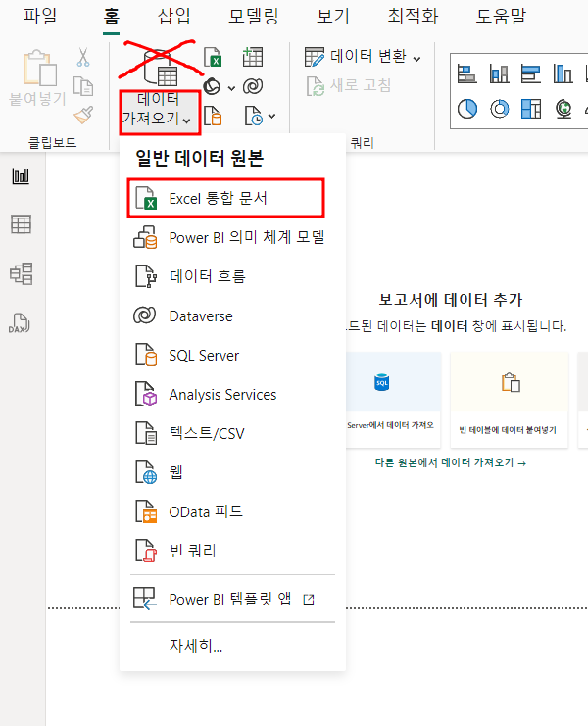Select the clustered bar chart visual

530,74
